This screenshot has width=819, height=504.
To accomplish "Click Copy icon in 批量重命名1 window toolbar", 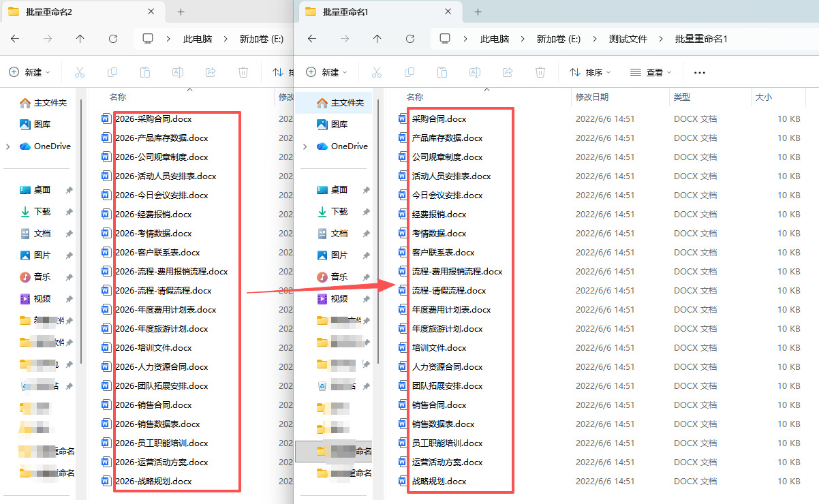I will tap(409, 72).
